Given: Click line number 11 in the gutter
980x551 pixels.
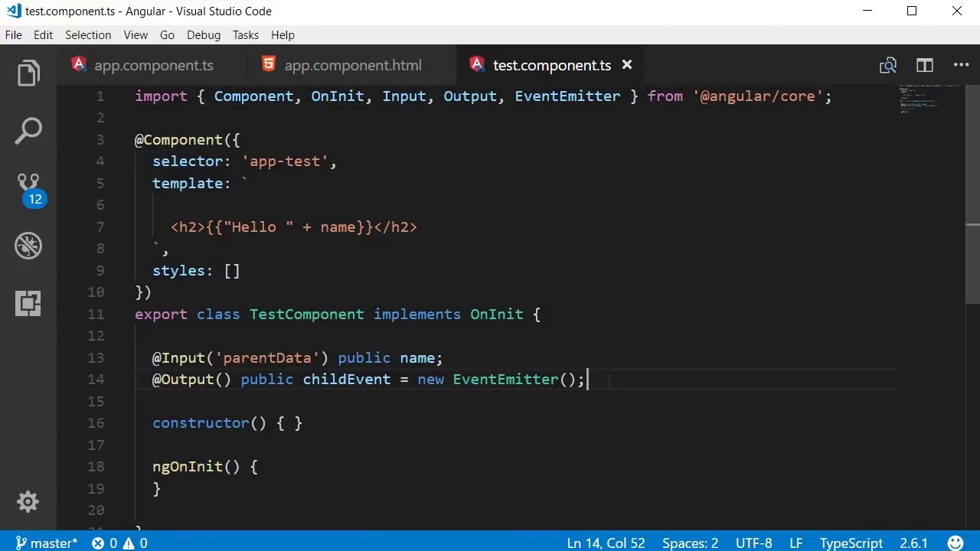Looking at the screenshot, I should point(96,315).
